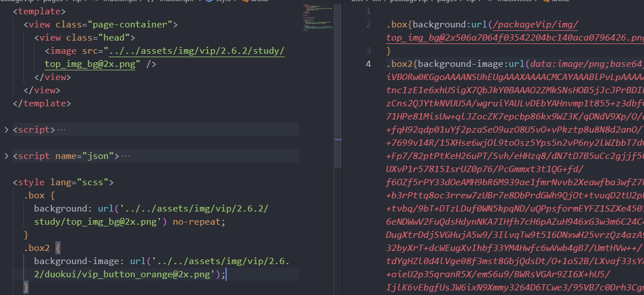Click the .box{background:url( line in wxss
This screenshot has width=644, height=295.
pos(482,25)
